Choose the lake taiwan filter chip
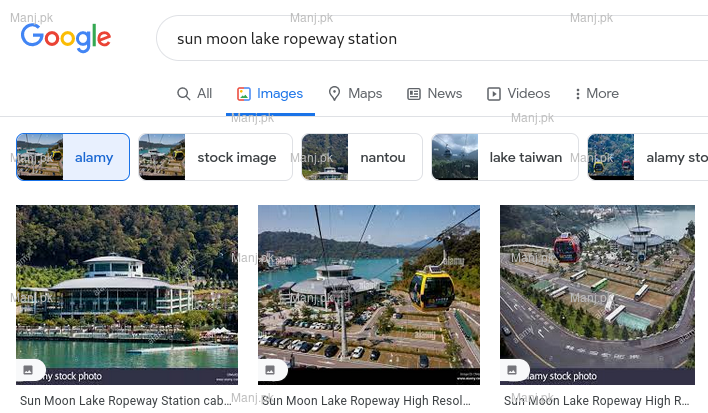This screenshot has height=413, width=708. coord(505,157)
